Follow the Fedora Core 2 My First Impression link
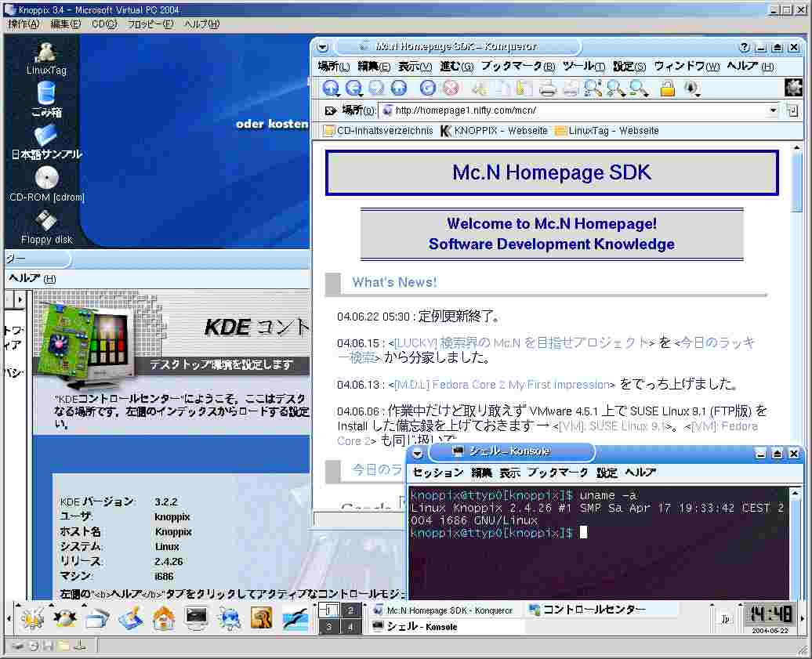Image resolution: width=812 pixels, height=659 pixels. click(502, 385)
